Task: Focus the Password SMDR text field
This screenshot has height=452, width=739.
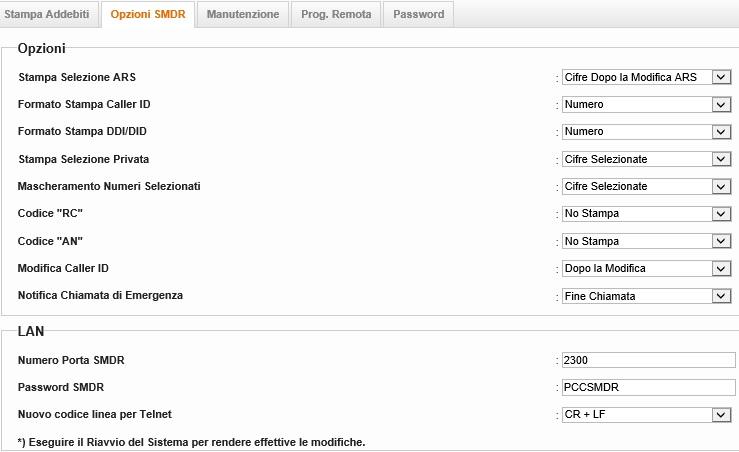Action: (x=647, y=387)
